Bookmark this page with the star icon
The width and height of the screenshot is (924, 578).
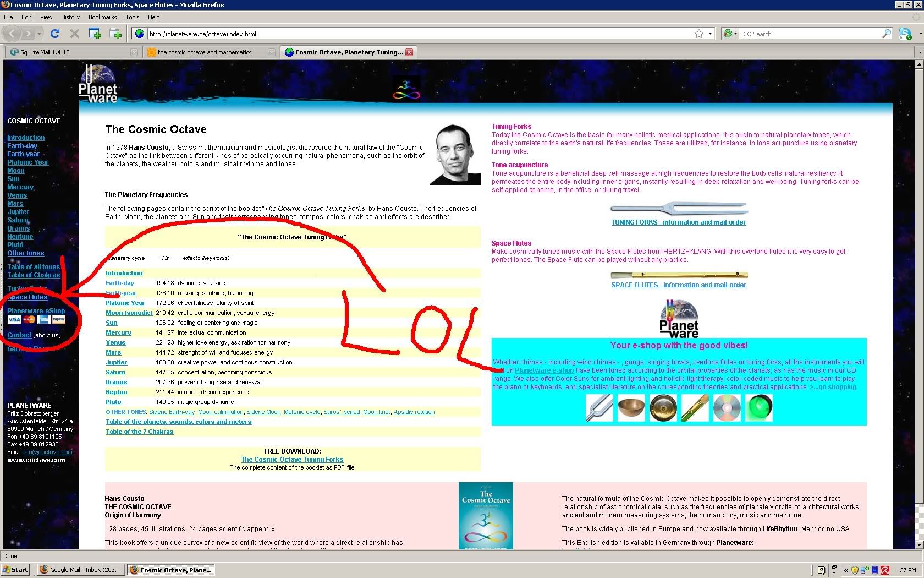pos(699,34)
